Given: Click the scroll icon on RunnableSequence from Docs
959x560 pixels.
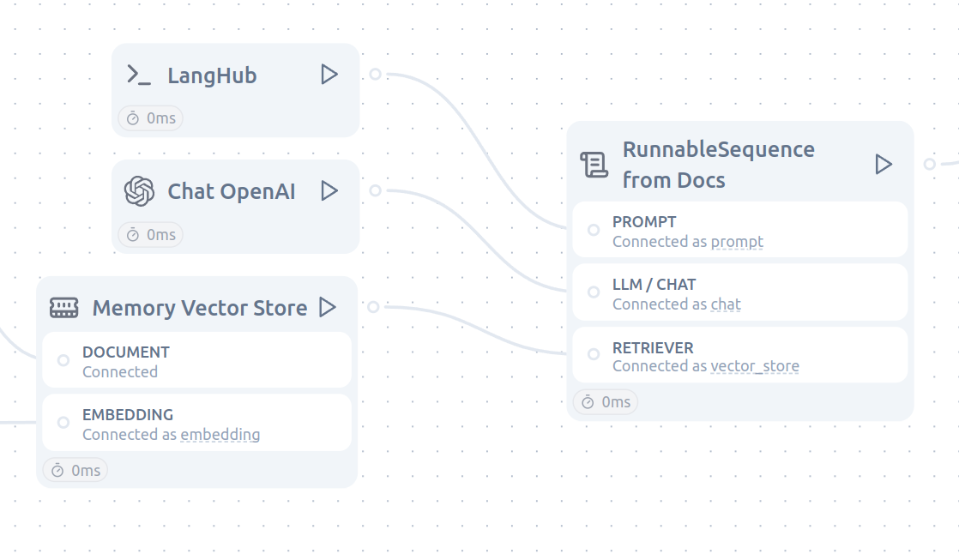Looking at the screenshot, I should click(594, 165).
